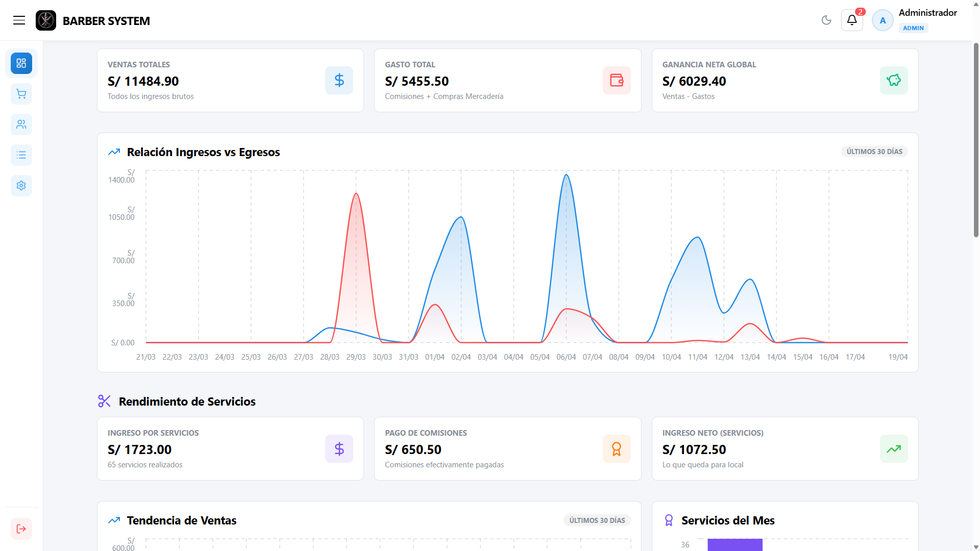Click the Barber System logo
The height and width of the screenshot is (551, 980).
click(x=46, y=20)
